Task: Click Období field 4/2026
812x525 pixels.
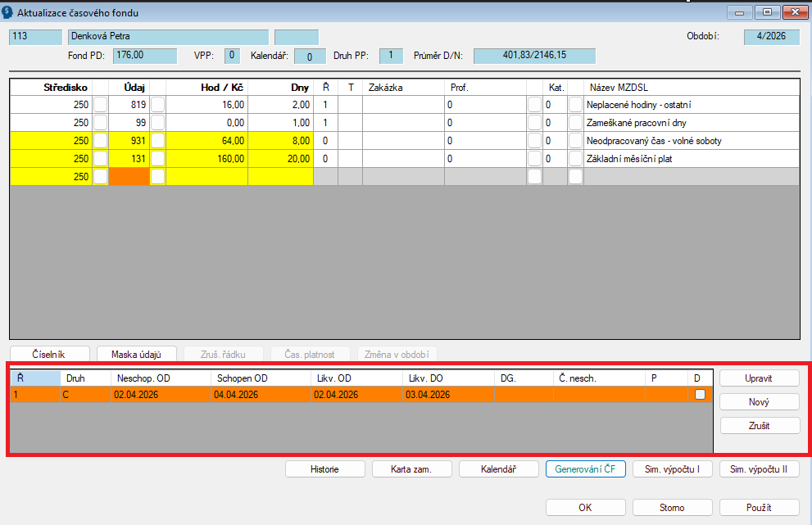Action: [772, 37]
